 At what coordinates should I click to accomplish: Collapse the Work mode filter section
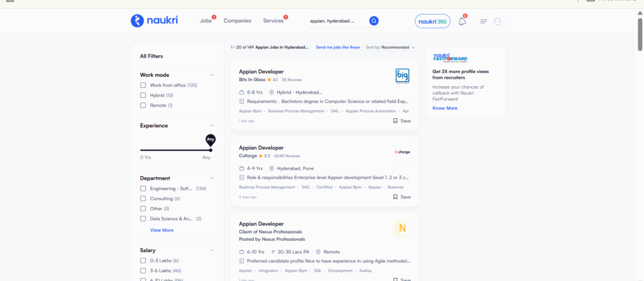pyautogui.click(x=211, y=75)
